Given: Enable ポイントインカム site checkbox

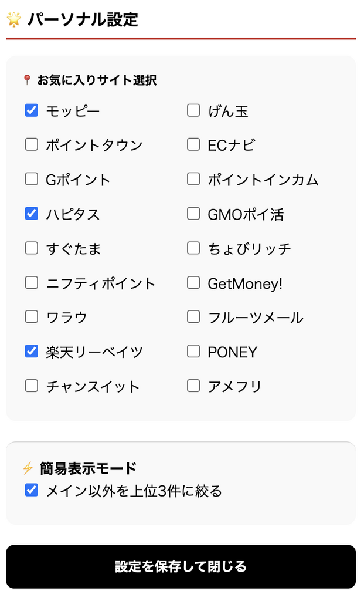Looking at the screenshot, I should [x=193, y=179].
